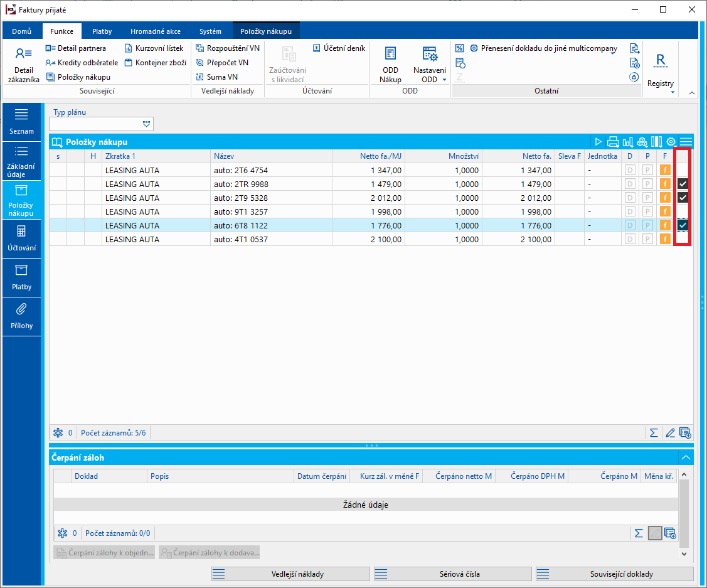Toggle D flag for auto: 2T6 4754
The image size is (707, 588).
[630, 171]
